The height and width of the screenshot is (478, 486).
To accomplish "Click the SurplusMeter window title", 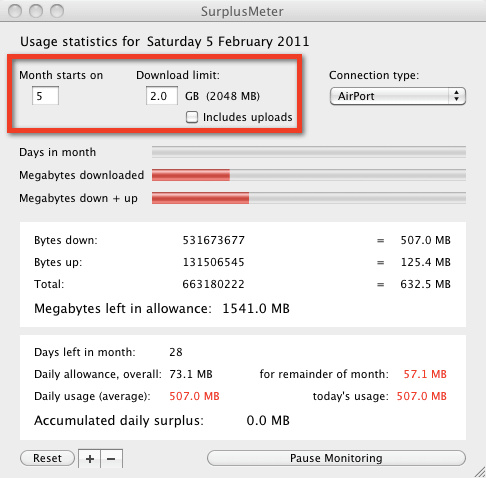I will [242, 12].
